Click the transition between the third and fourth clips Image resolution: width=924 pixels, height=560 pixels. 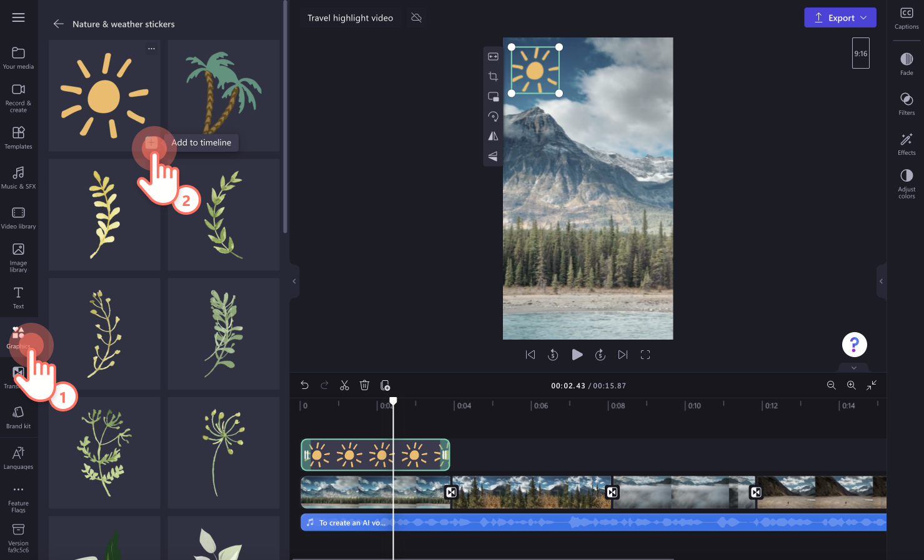point(756,492)
